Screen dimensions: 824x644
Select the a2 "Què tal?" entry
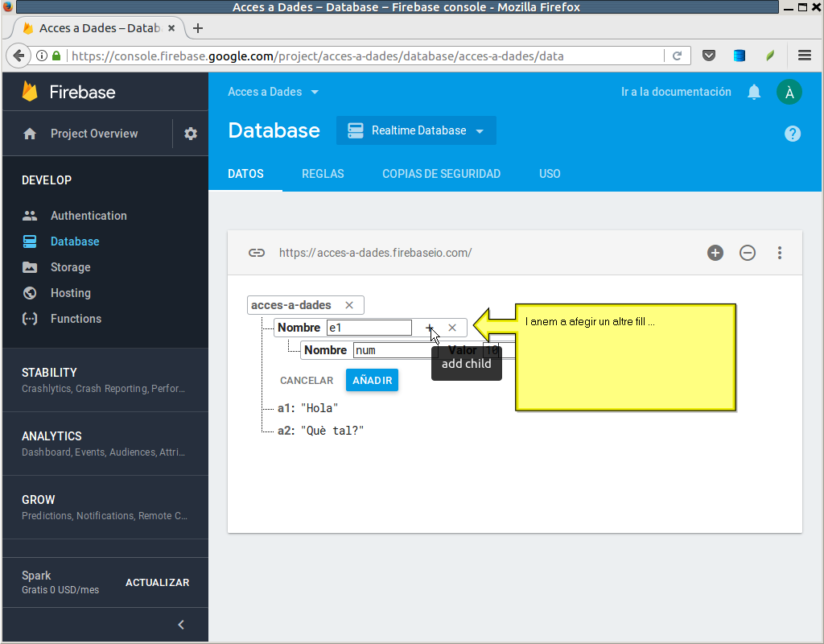(x=320, y=431)
